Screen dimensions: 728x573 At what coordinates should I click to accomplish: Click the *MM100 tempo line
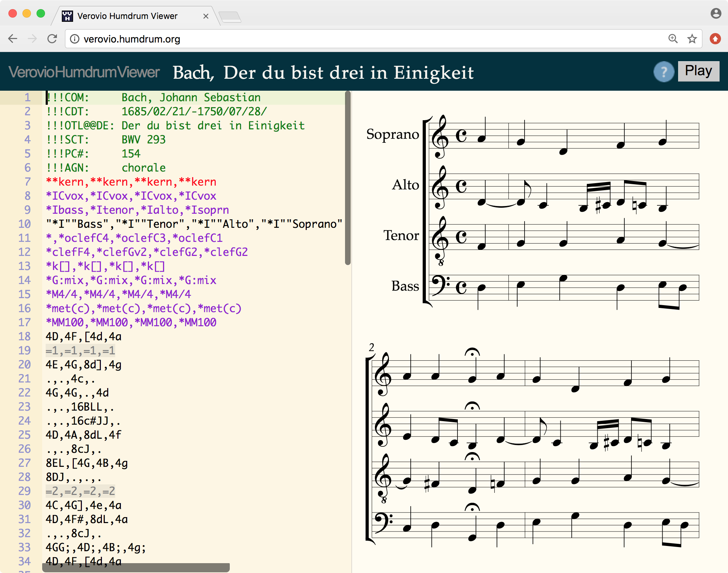pos(131,322)
